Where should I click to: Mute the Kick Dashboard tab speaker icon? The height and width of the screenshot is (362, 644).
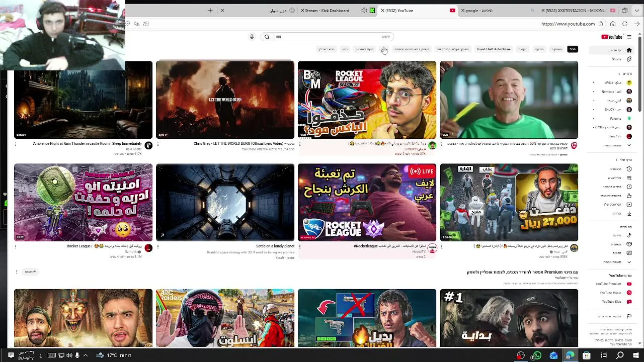click(x=364, y=11)
